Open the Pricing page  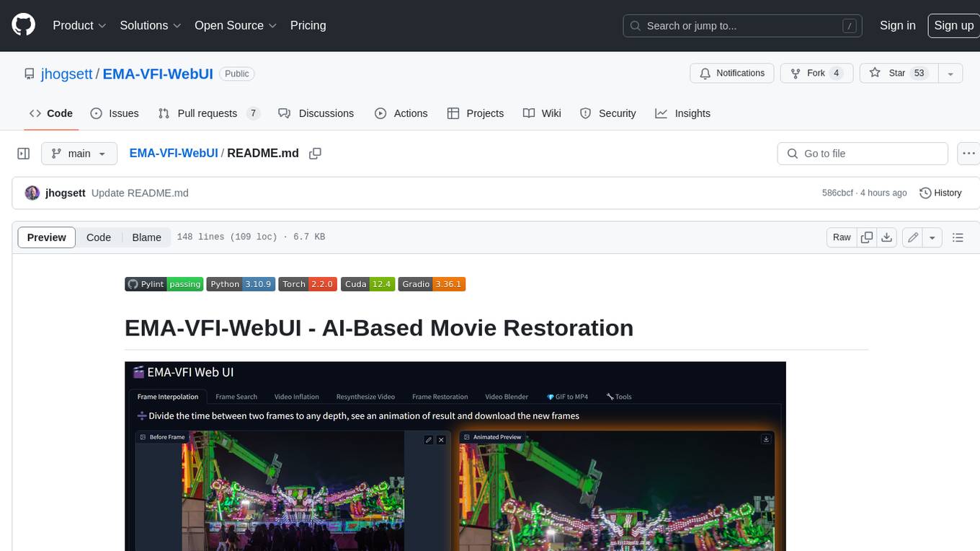point(308,25)
